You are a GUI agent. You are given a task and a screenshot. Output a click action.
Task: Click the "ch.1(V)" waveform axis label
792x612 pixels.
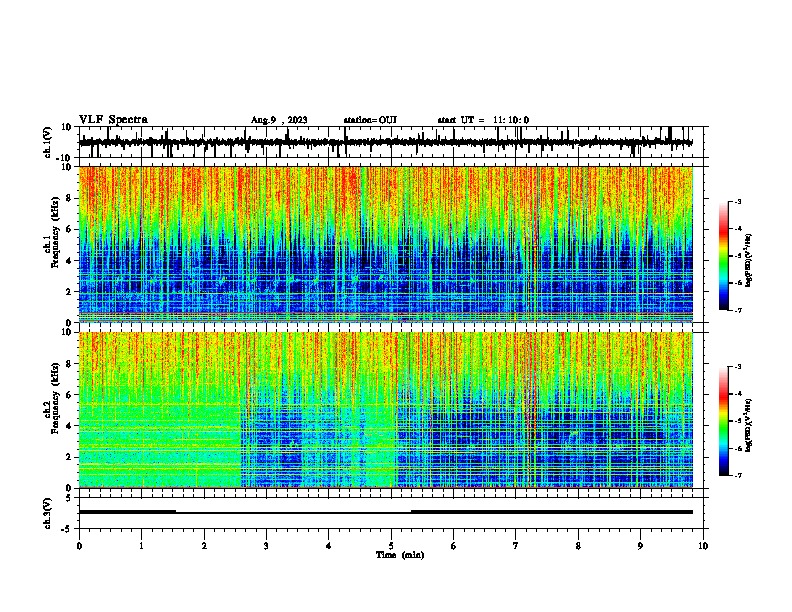point(48,142)
